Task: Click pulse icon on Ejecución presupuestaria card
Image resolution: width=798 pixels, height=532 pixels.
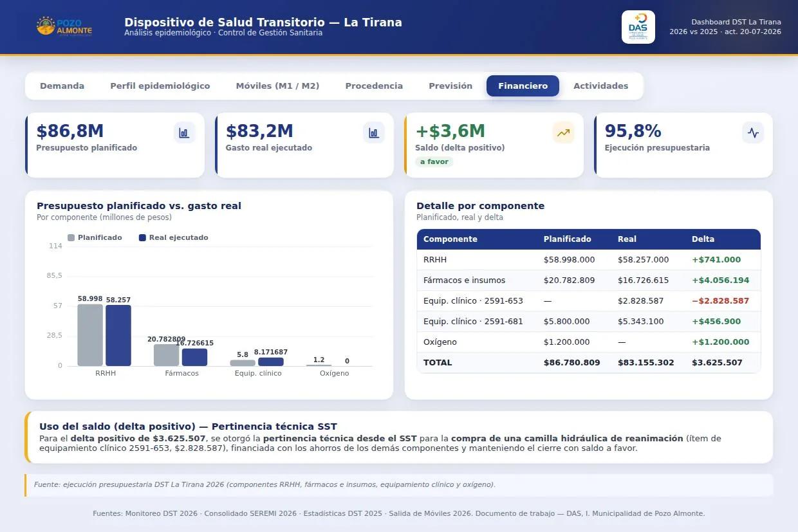Action: coord(752,133)
